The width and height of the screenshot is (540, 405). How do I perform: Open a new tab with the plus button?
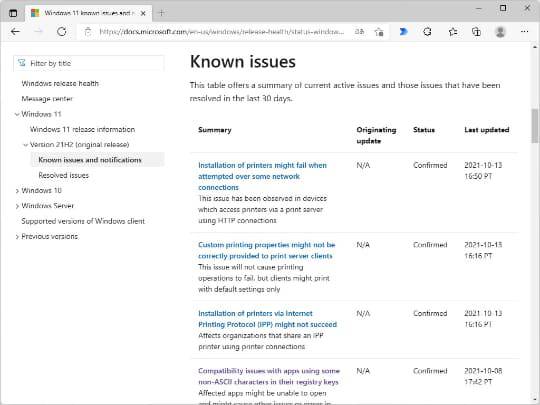click(161, 13)
